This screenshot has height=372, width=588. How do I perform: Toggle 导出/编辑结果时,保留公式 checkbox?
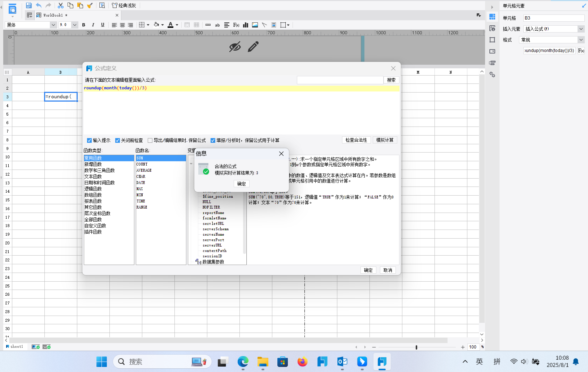[150, 140]
